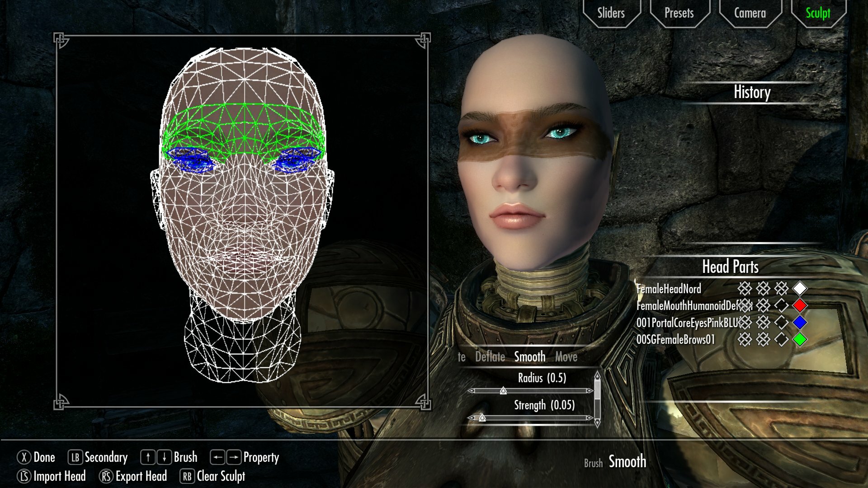Toggle third knot icon in FemaleHeadNord row

pyautogui.click(x=782, y=288)
